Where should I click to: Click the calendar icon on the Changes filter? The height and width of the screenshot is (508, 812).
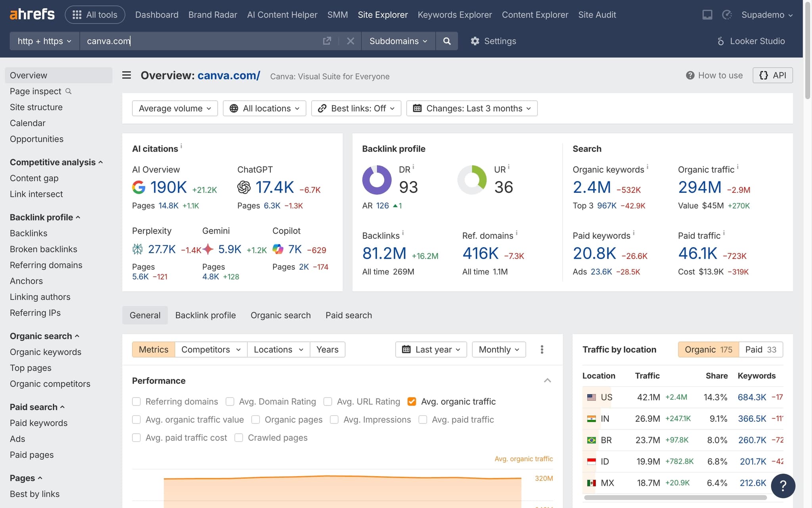tap(417, 108)
